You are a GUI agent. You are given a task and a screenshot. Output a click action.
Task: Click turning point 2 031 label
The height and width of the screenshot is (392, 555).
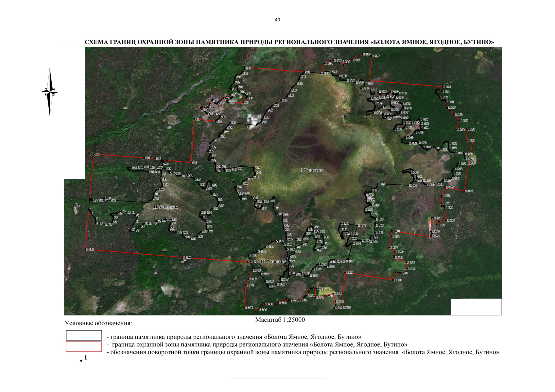90,249
